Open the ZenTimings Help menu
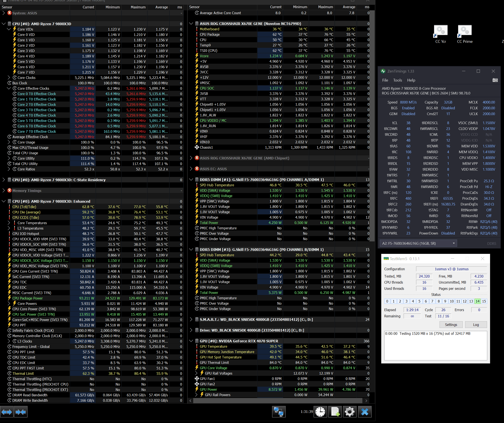The width and height of the screenshot is (504, 423). pyautogui.click(x=411, y=80)
